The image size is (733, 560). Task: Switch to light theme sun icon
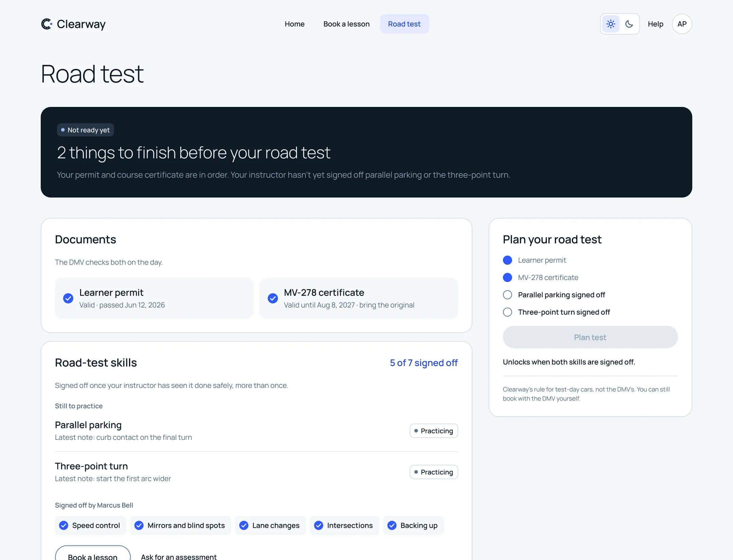point(611,24)
